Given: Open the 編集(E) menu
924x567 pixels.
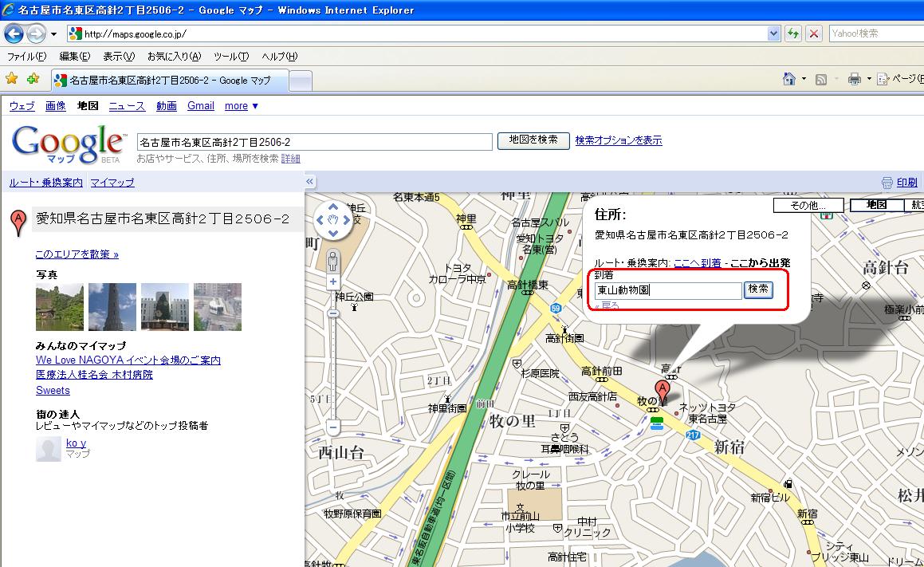Looking at the screenshot, I should click(x=74, y=57).
